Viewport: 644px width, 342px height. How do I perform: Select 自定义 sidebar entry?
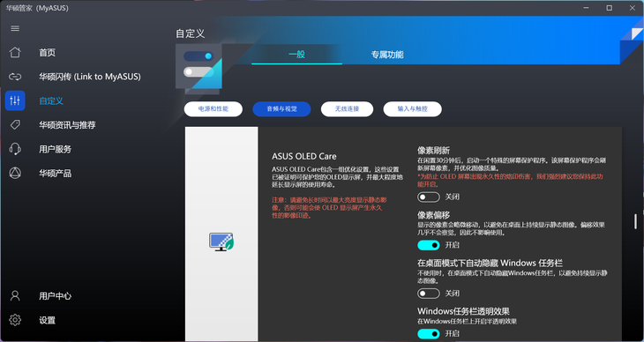pyautogui.click(x=51, y=100)
